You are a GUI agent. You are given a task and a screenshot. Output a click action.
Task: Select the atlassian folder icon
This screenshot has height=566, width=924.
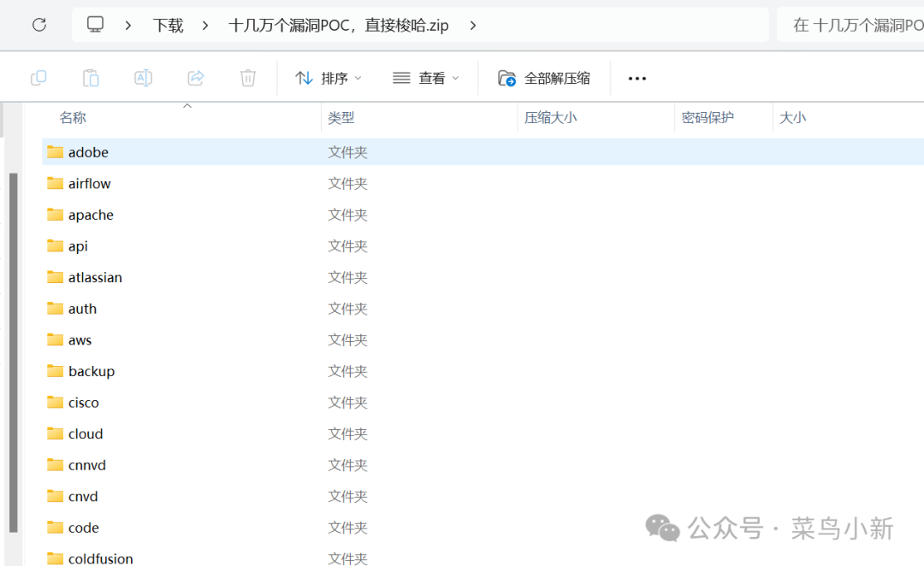coord(55,277)
